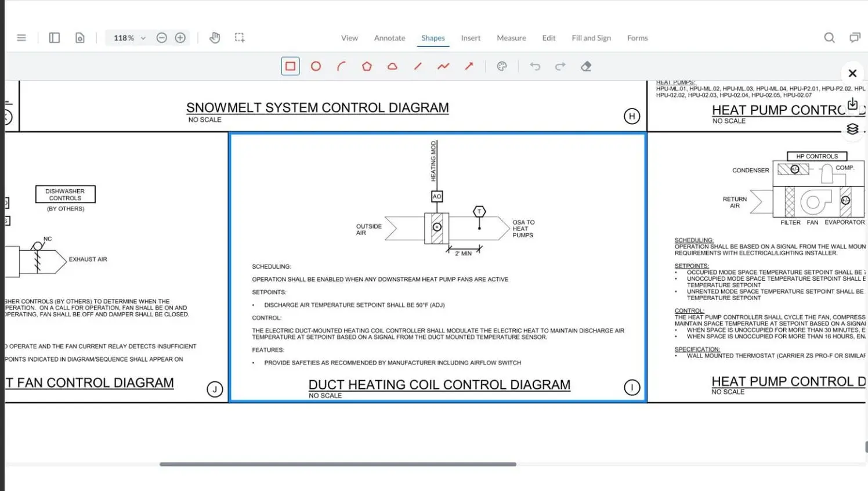Click the circled I diagram marker
Viewport: 868px width, 491px height.
pos(632,388)
